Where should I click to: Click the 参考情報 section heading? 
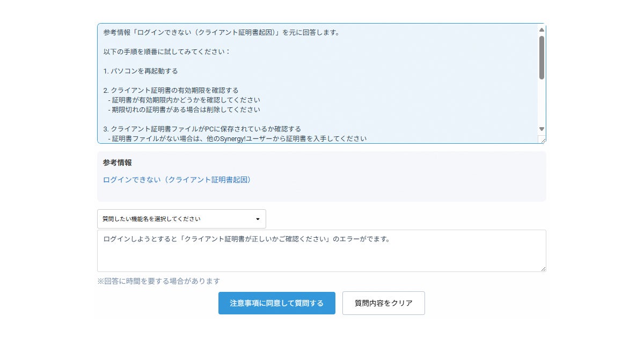[x=118, y=163]
